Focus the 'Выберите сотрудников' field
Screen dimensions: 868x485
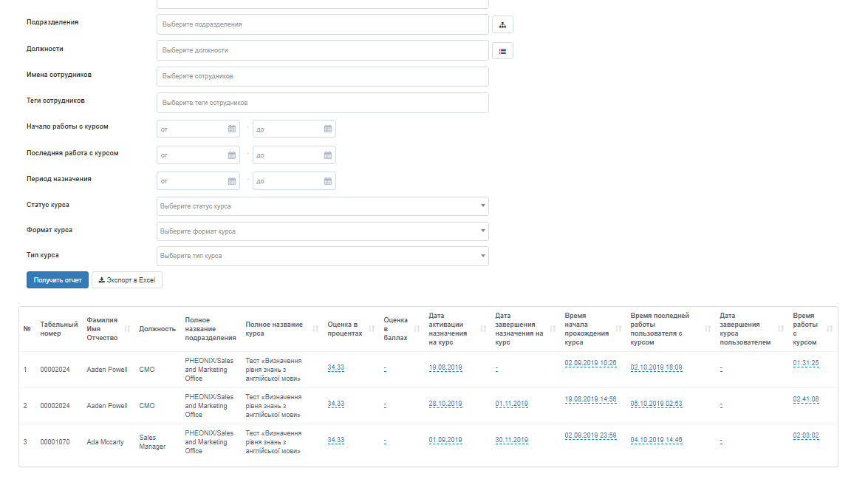[322, 76]
